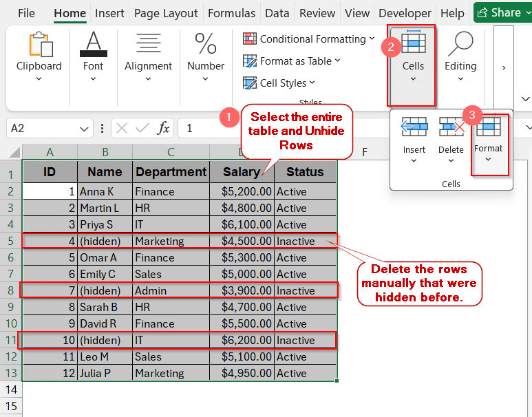Switch to the Page Layout tab

[x=166, y=13]
